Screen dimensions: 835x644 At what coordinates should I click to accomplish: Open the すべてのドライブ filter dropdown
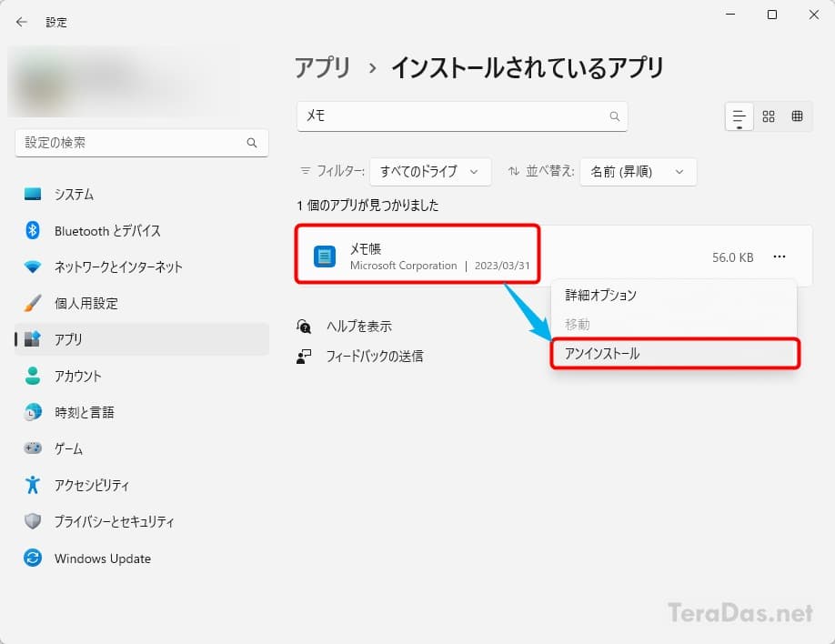430,172
